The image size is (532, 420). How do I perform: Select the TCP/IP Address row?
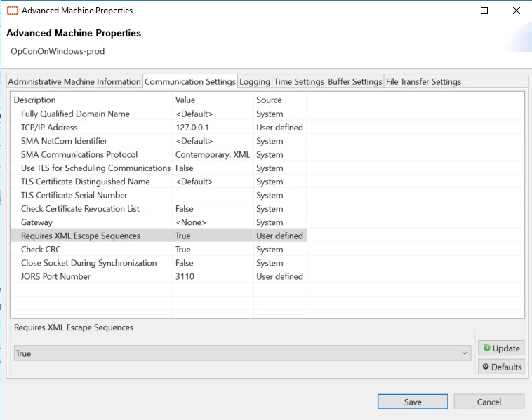click(x=159, y=128)
